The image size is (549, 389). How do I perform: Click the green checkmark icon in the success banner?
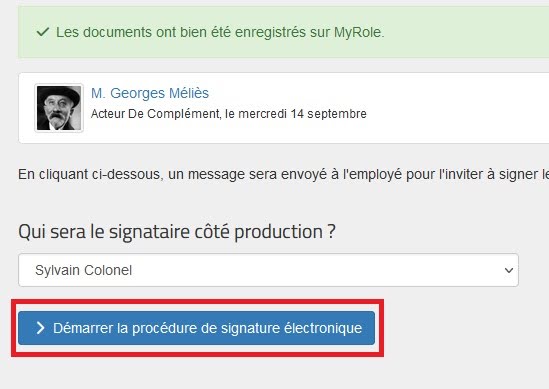coord(43,32)
